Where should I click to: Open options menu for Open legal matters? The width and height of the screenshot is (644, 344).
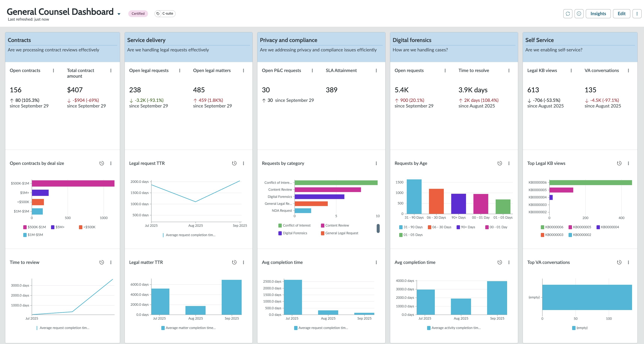pos(243,71)
